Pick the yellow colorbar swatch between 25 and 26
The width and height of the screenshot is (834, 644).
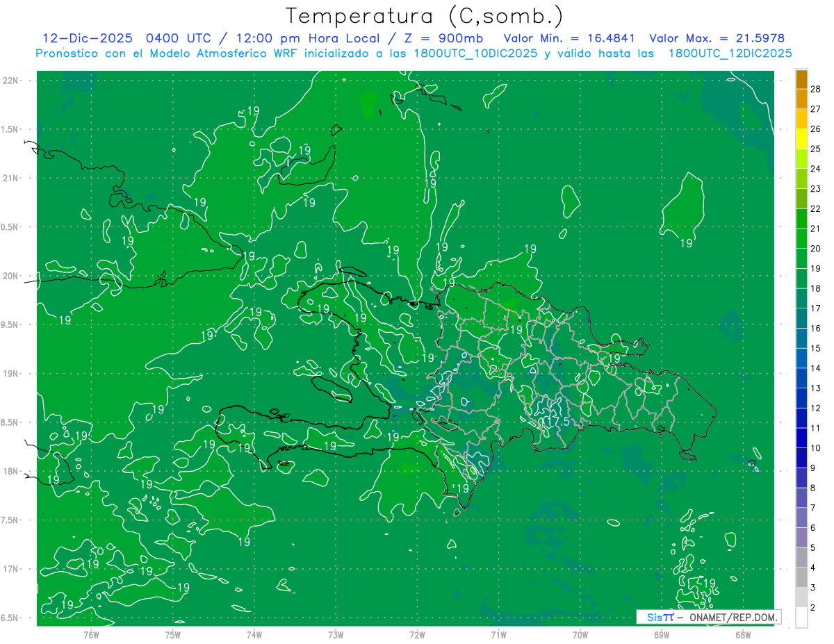pyautogui.click(x=801, y=138)
